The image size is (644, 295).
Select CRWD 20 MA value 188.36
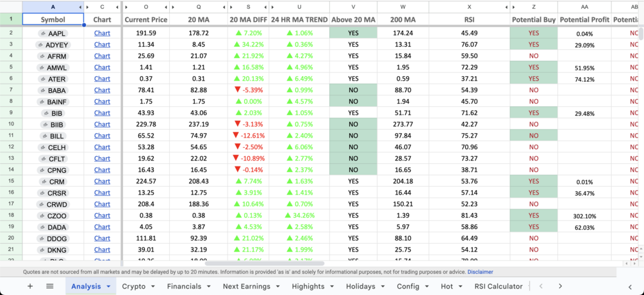tap(199, 204)
